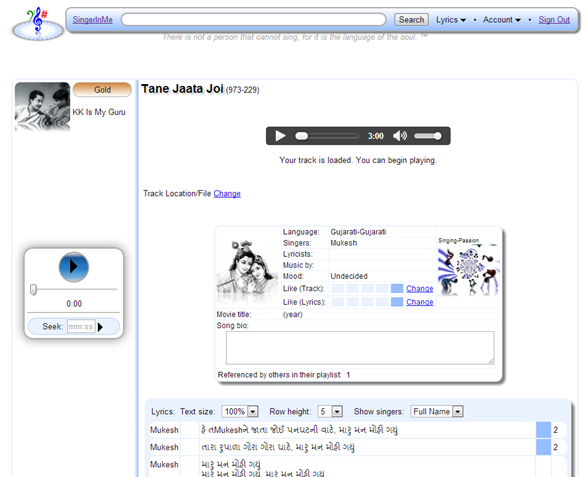Click the first Like (Track) rating square
Viewport: 588px width, 477px height.
pyautogui.click(x=338, y=288)
